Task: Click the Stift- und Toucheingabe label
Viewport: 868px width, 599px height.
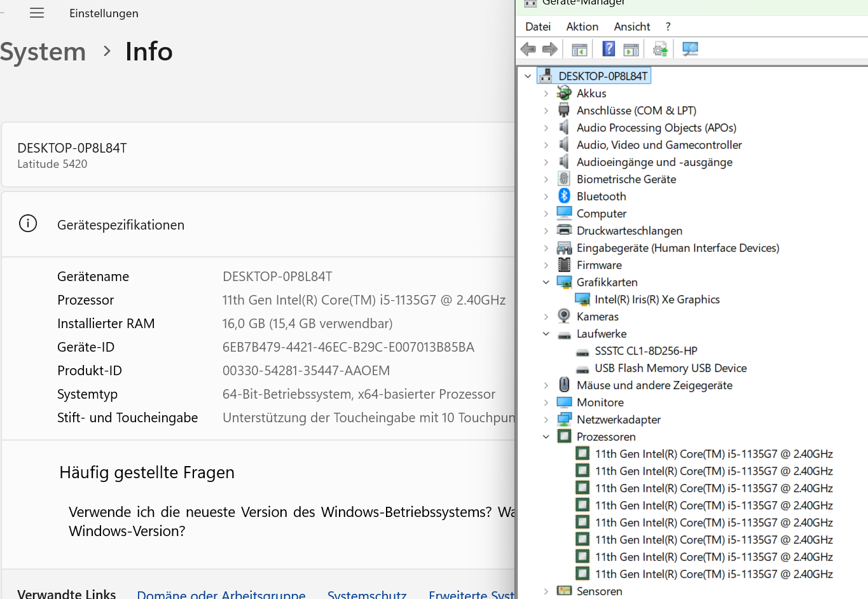Action: (128, 418)
